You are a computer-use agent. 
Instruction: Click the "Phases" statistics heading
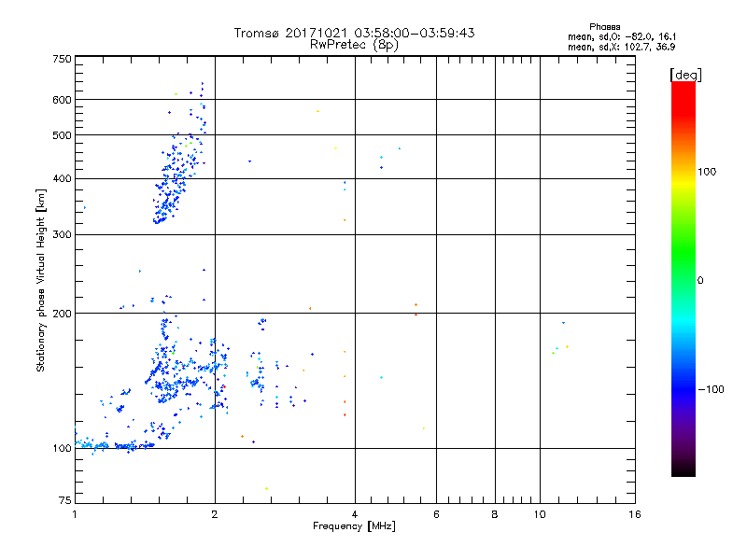tap(604, 27)
